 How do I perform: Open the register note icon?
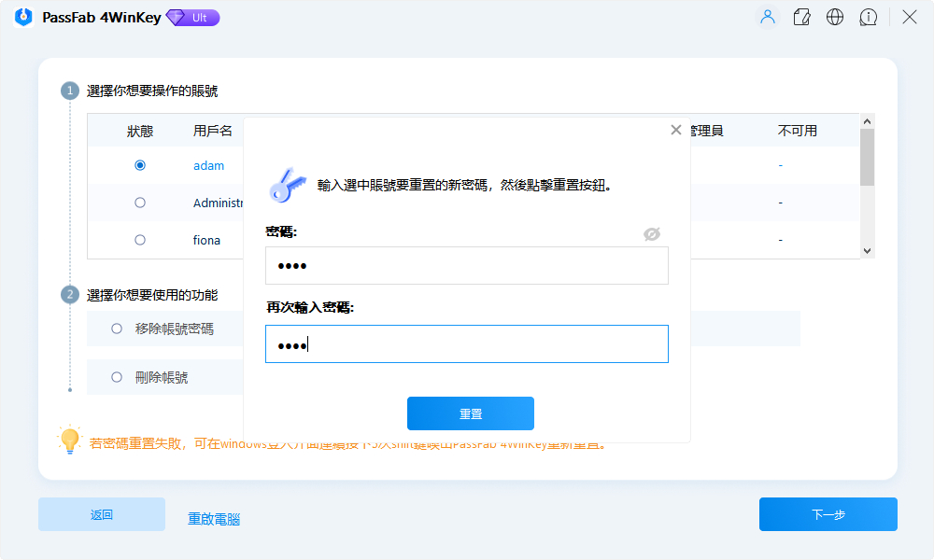tap(801, 17)
